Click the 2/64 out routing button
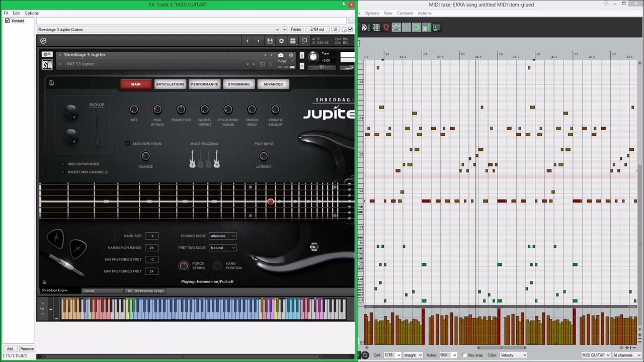 click(317, 29)
